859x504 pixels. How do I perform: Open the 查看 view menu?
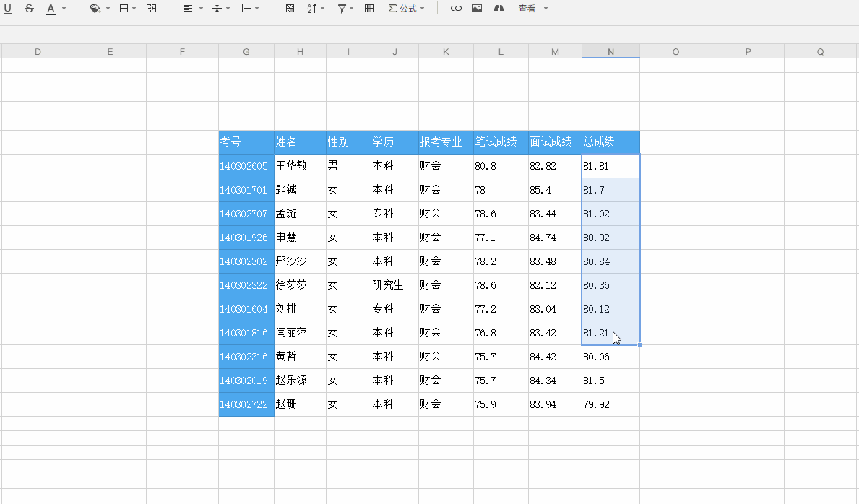point(531,9)
